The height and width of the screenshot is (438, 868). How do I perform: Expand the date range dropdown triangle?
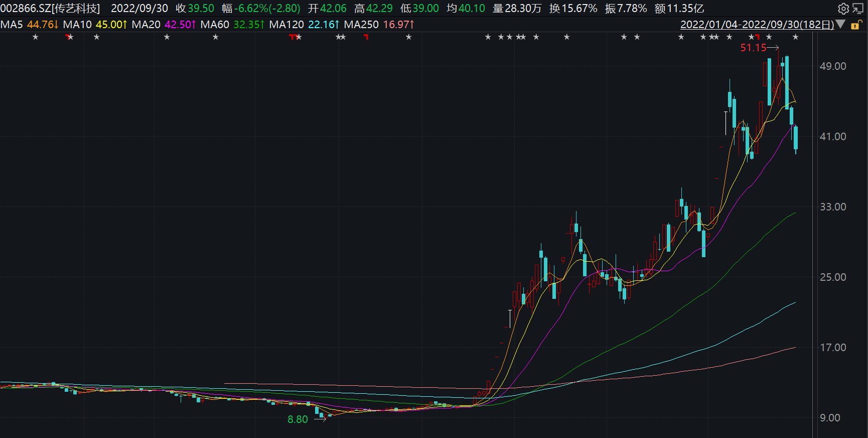[x=841, y=24]
